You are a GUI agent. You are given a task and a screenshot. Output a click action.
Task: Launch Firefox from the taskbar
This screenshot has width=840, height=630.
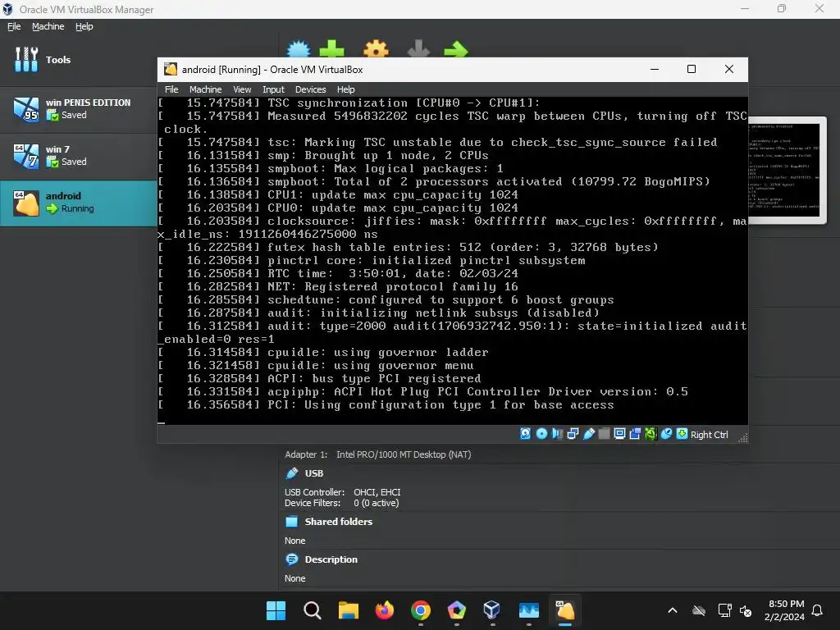point(384,610)
